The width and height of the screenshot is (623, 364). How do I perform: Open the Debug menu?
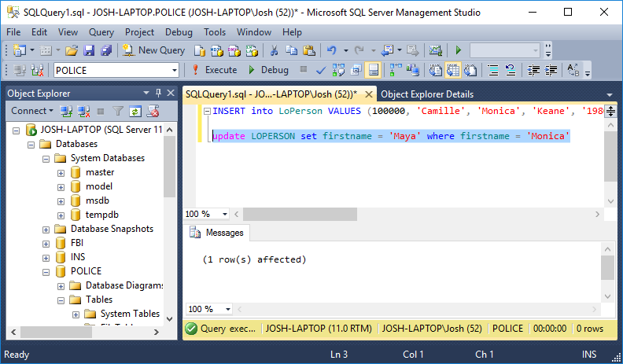tap(179, 31)
